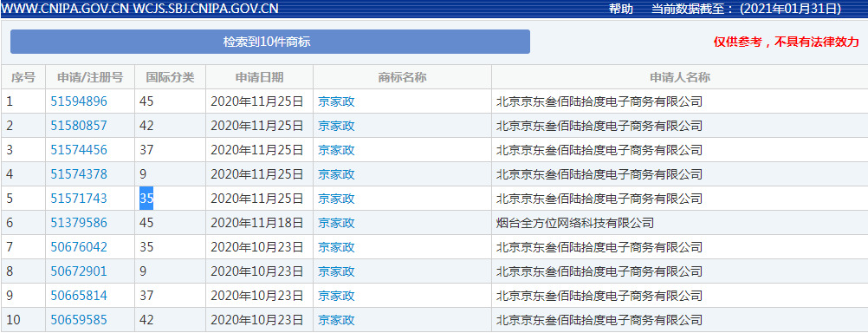Click date 2020年11月18日 in row 51379586
Image resolution: width=868 pixels, height=333 pixels.
(x=257, y=223)
